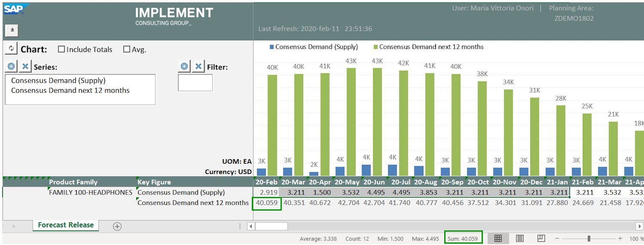The image size is (644, 245).
Task: Switch to Page Layout view icon
Action: point(519,238)
